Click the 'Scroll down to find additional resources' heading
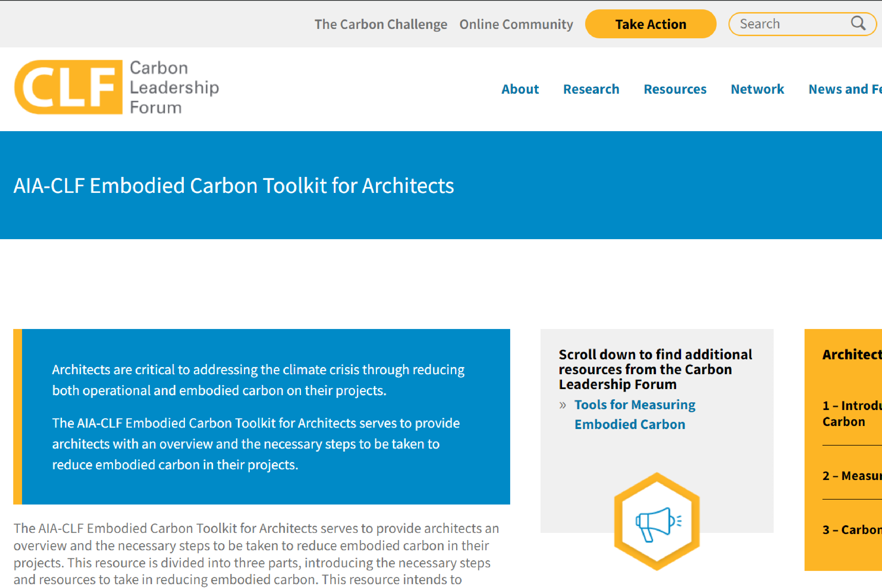The image size is (882, 588). [x=655, y=369]
